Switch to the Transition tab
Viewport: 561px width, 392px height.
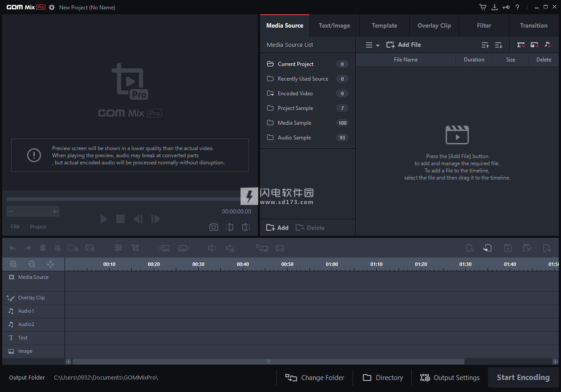pos(534,25)
